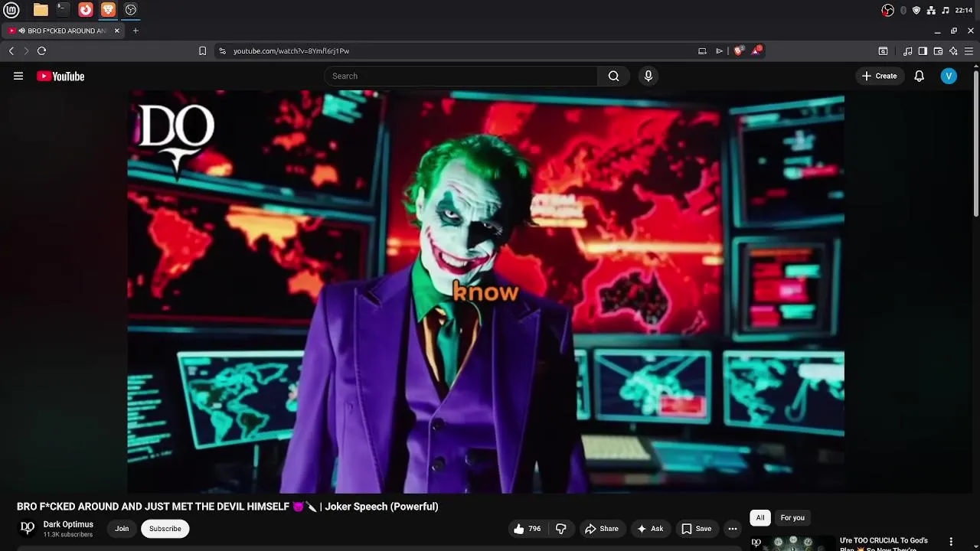Go back to the previous page
The image size is (980, 551).
tap(11, 51)
